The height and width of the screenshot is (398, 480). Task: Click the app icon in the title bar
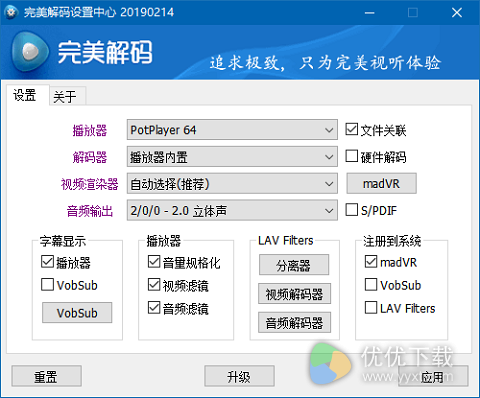11,13
